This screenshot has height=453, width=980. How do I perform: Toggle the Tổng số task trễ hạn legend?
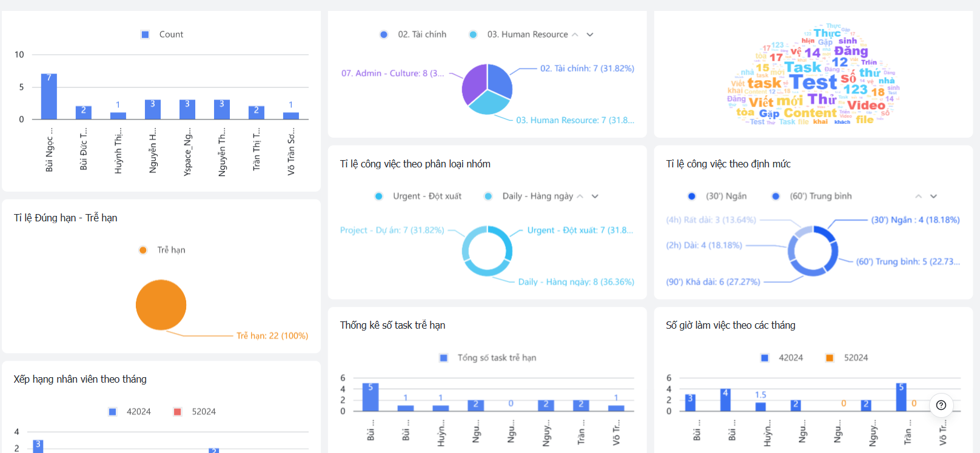488,358
